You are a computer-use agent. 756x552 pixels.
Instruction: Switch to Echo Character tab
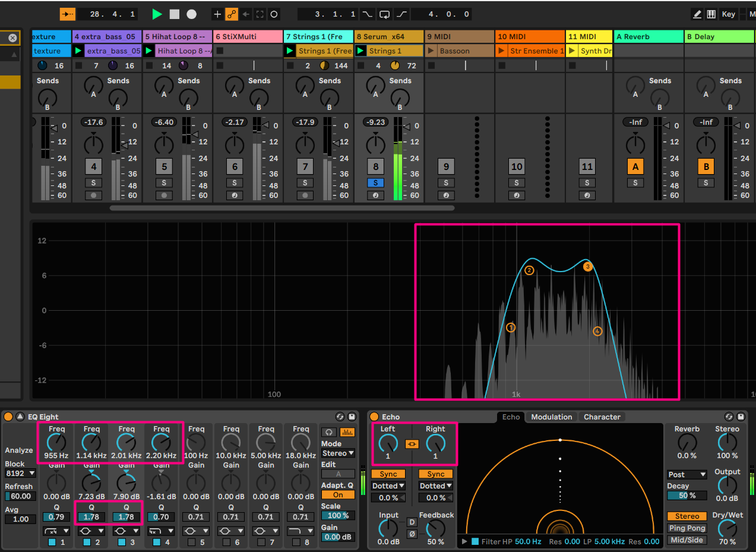click(602, 417)
